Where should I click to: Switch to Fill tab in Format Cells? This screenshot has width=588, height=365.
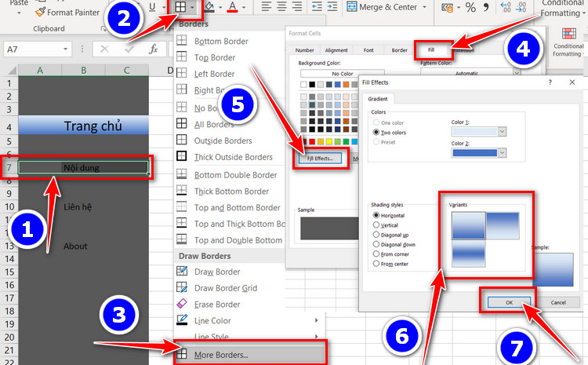click(431, 49)
